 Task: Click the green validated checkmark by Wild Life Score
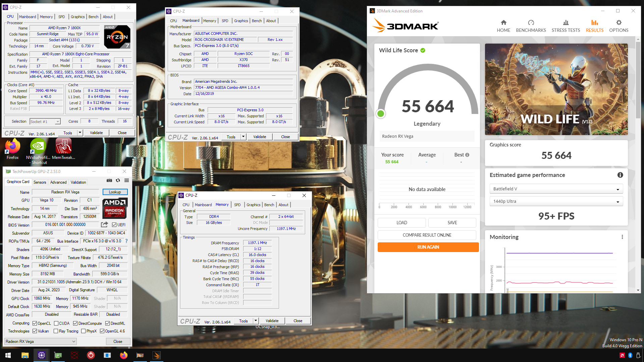click(x=423, y=50)
